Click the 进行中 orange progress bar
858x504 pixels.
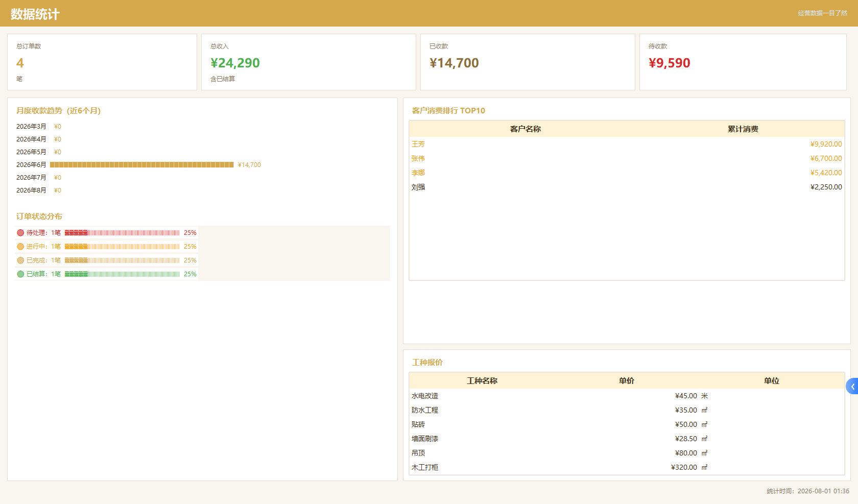point(122,247)
